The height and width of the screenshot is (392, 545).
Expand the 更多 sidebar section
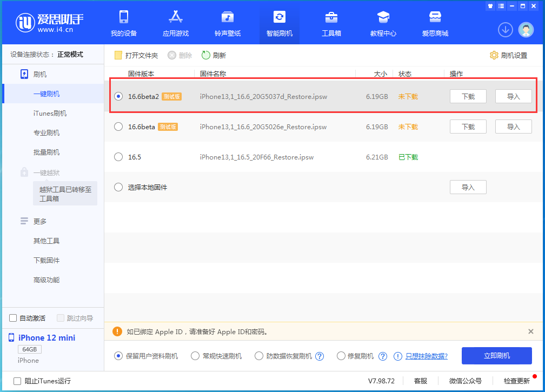[40, 221]
